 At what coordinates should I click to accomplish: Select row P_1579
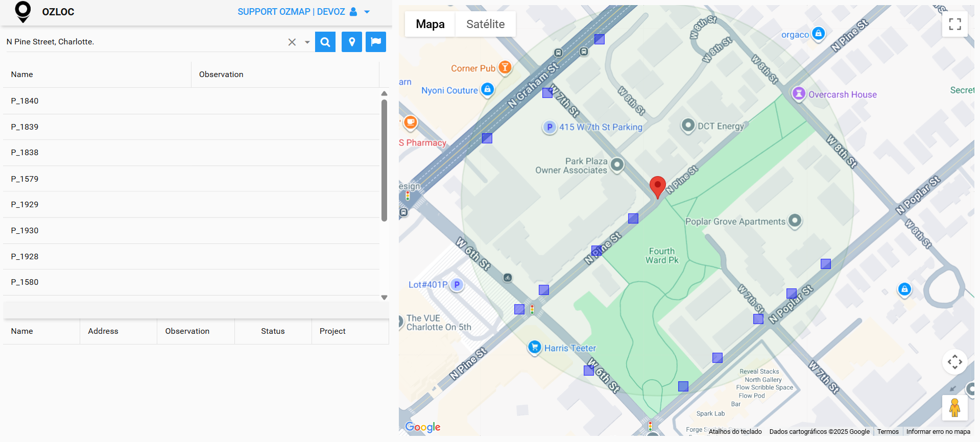click(191, 179)
